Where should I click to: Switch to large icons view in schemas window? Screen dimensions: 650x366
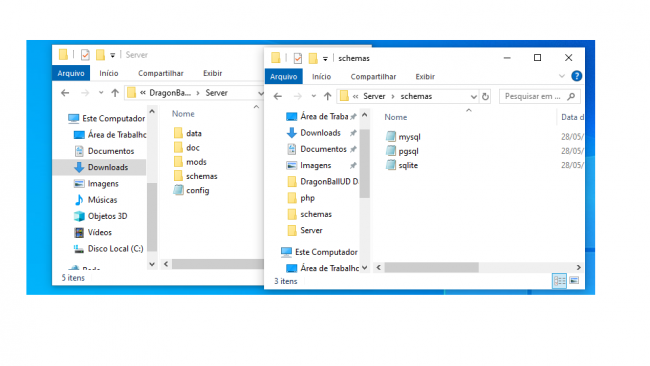tap(574, 281)
